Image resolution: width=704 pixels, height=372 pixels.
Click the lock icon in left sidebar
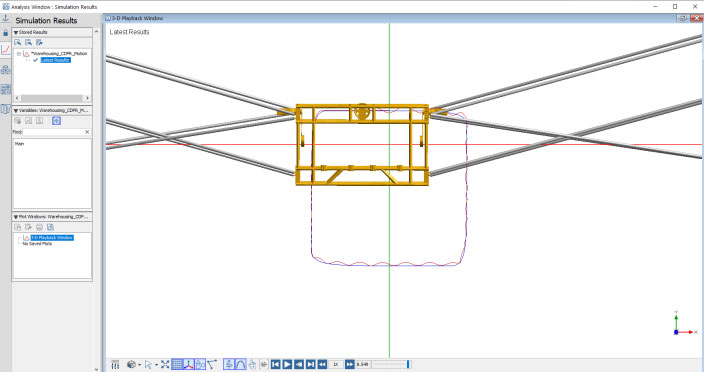(5, 33)
